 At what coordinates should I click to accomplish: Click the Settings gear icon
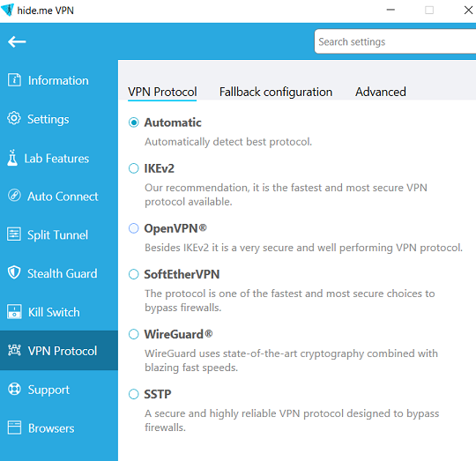[14, 118]
